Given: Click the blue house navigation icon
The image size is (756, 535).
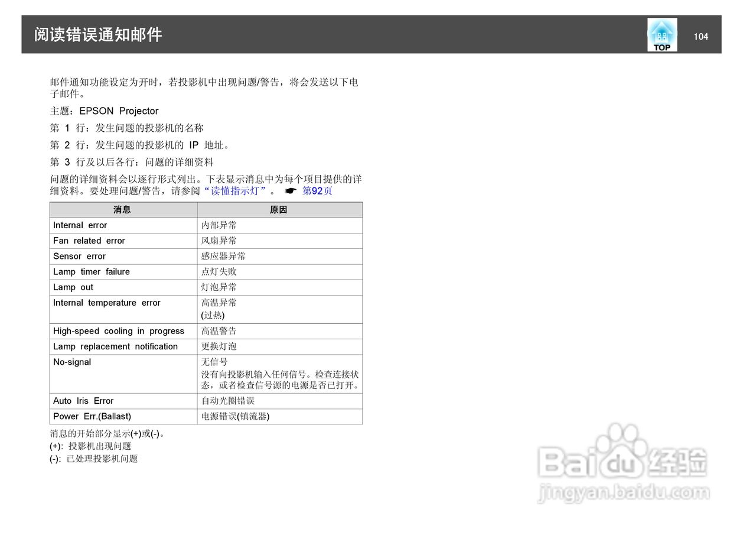Looking at the screenshot, I should click(x=662, y=31).
